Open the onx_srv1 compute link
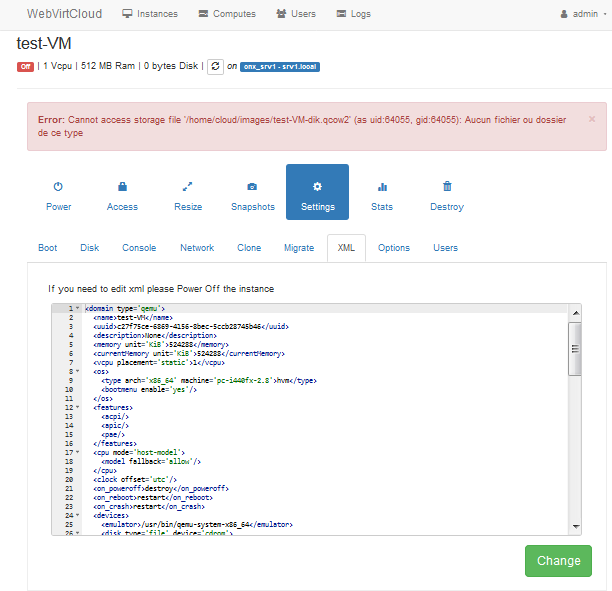Viewport: 612px width, 591px height. [279, 67]
